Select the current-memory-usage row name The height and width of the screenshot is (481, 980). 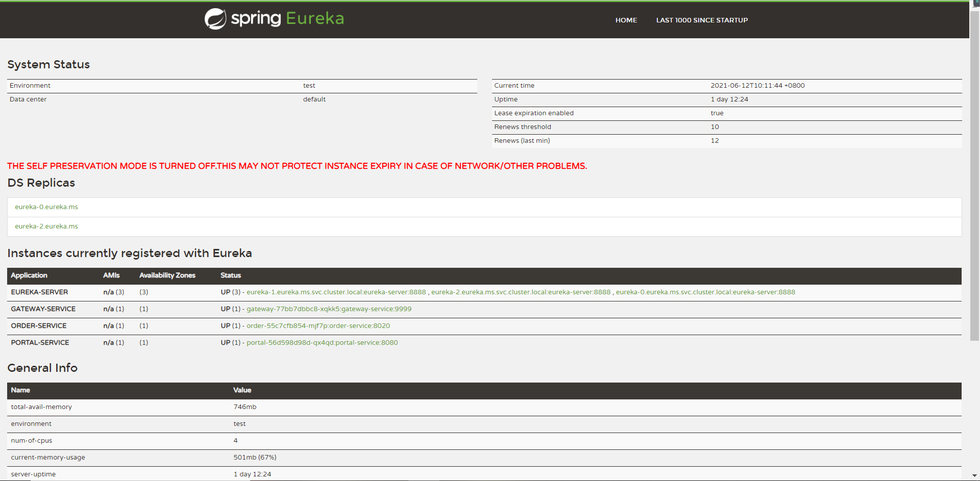[x=48, y=458]
